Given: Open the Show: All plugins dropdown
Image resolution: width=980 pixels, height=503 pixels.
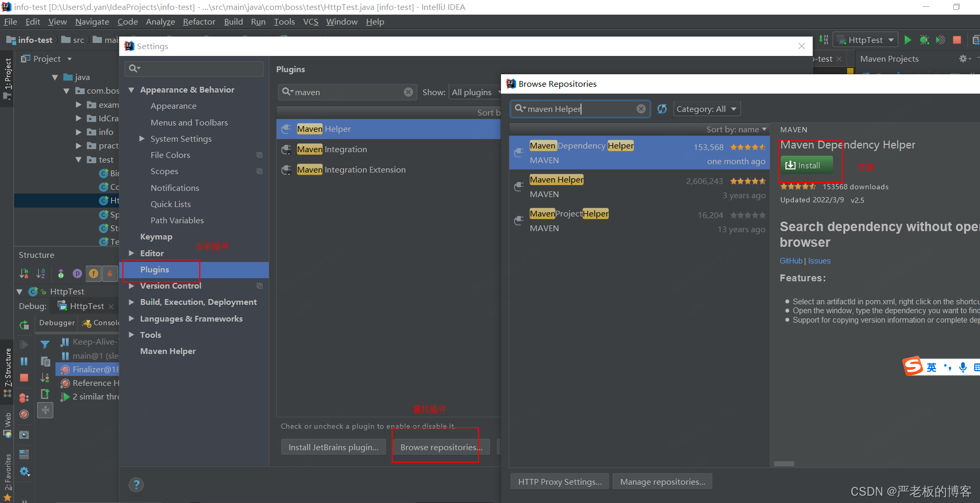Looking at the screenshot, I should 474,92.
